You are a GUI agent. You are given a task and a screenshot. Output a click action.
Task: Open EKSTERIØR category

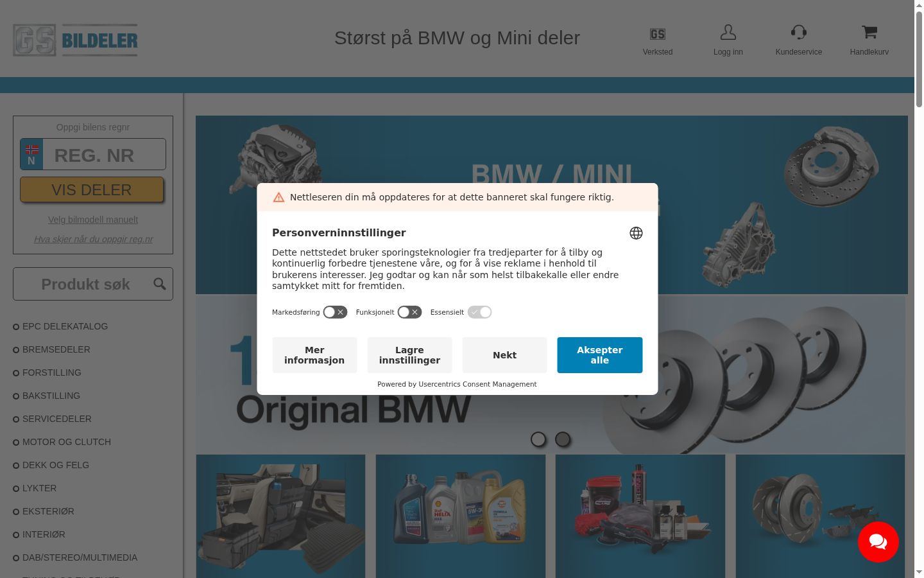pos(48,511)
